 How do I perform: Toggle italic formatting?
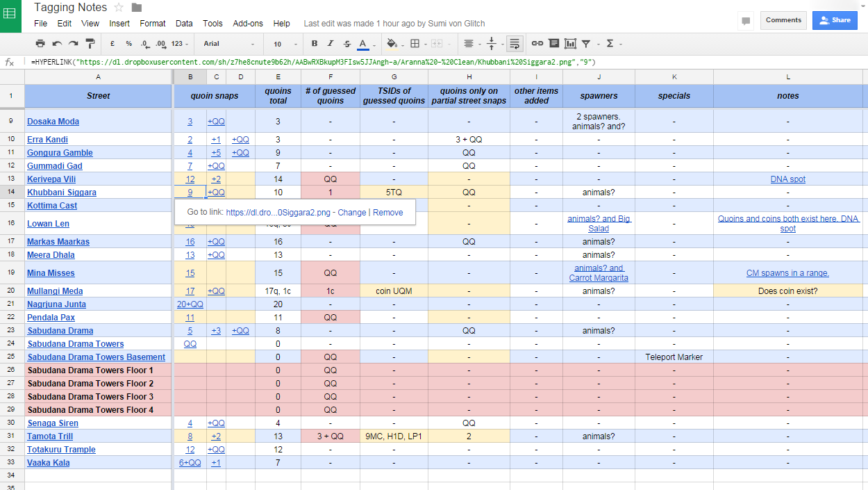[x=331, y=44]
